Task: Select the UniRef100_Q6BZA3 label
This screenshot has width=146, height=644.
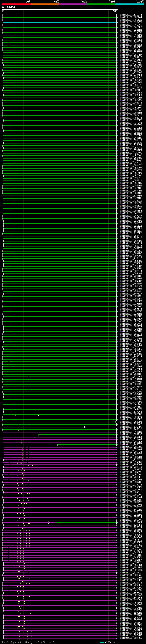Action: [x=131, y=70]
